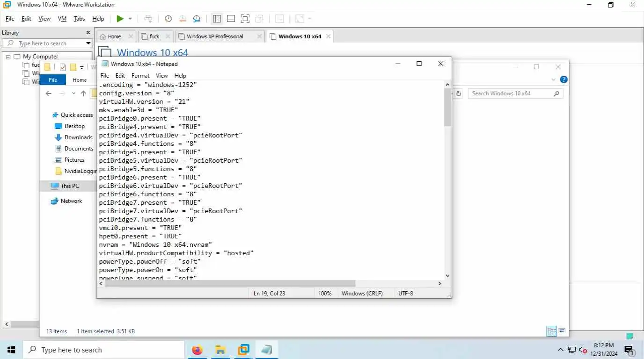This screenshot has width=644, height=359.
Task: Open Notepad Format menu
Action: pos(140,76)
